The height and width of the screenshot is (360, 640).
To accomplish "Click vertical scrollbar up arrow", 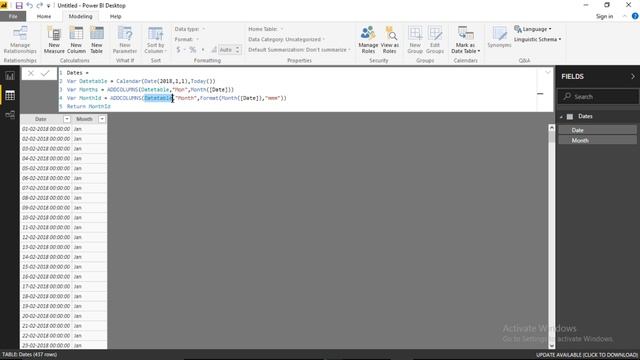I will (551, 128).
